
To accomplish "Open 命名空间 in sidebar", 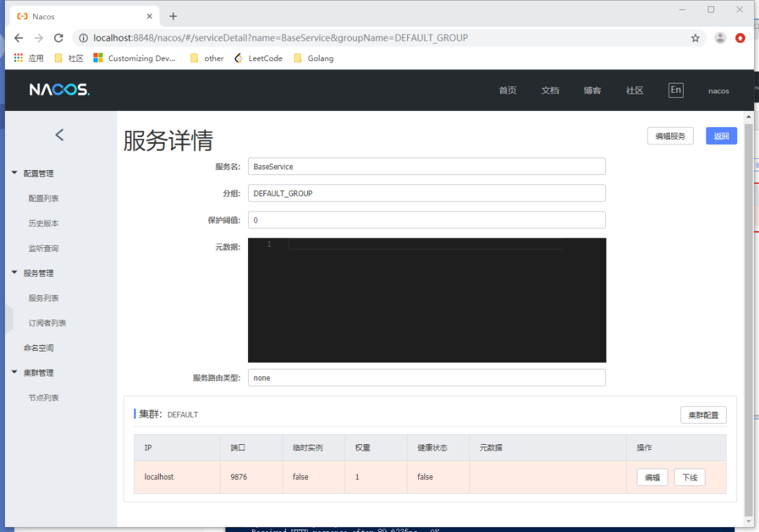I will coord(39,348).
